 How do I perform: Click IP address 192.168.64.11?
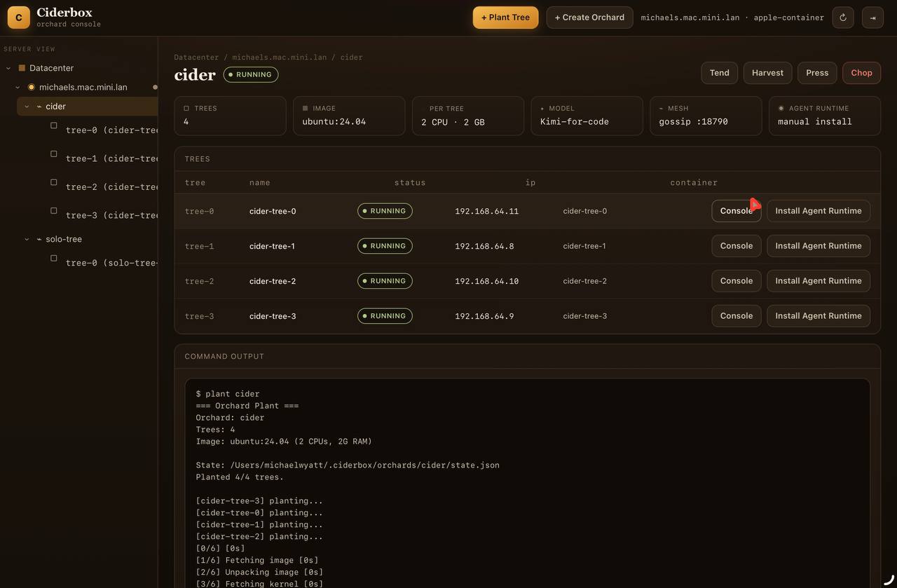(x=486, y=211)
